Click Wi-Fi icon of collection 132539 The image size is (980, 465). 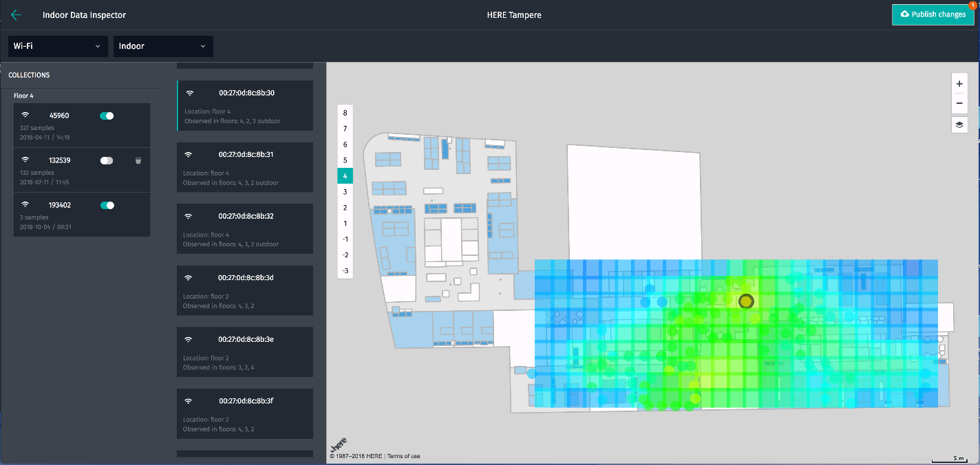tap(25, 160)
